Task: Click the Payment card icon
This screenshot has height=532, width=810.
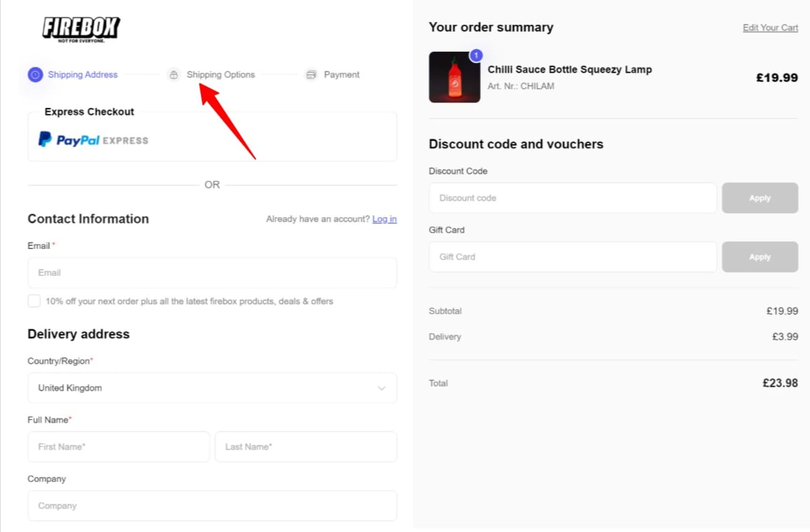Action: [x=311, y=74]
